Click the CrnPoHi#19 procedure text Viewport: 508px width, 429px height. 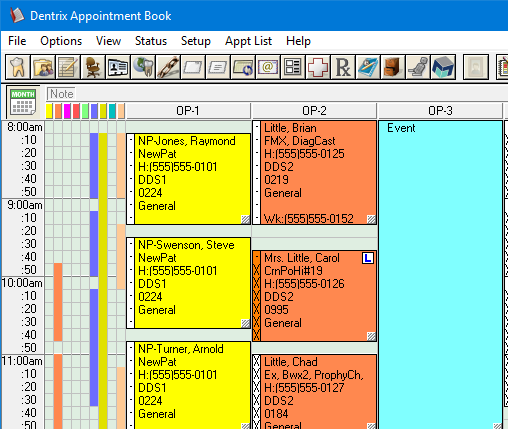point(293,271)
